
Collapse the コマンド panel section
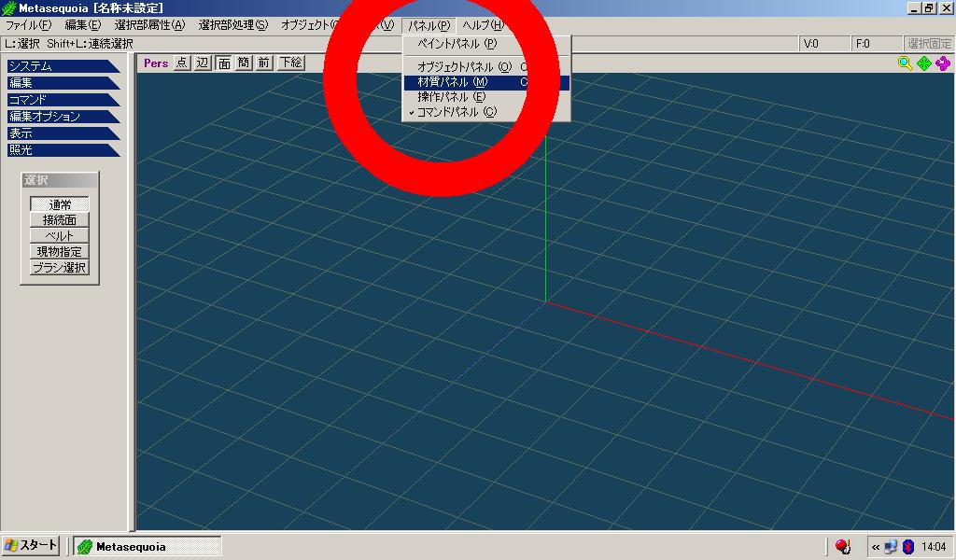tap(63, 99)
